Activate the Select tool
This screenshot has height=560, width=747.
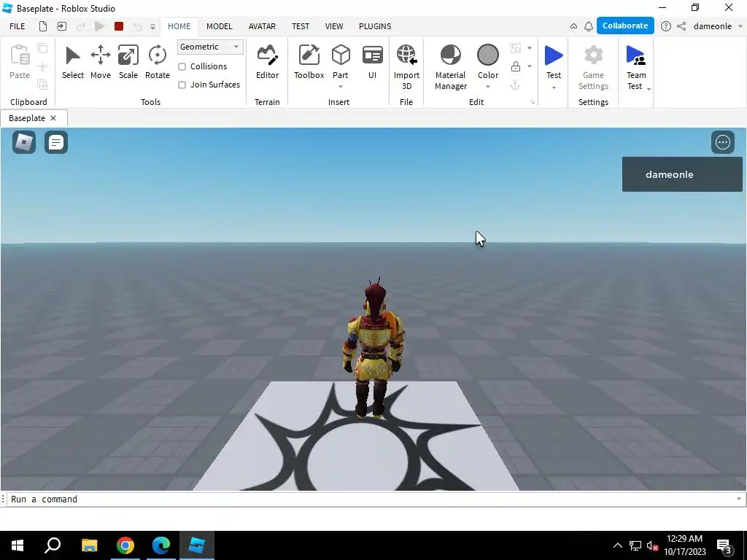(x=72, y=62)
